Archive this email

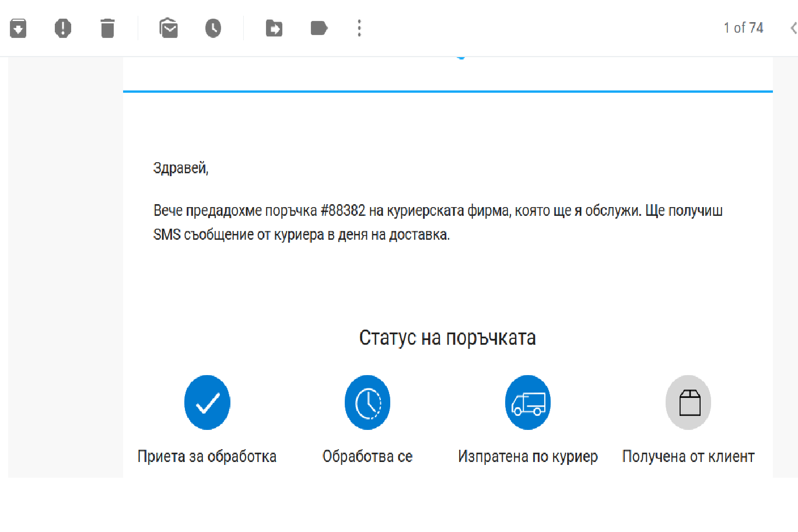[18, 28]
